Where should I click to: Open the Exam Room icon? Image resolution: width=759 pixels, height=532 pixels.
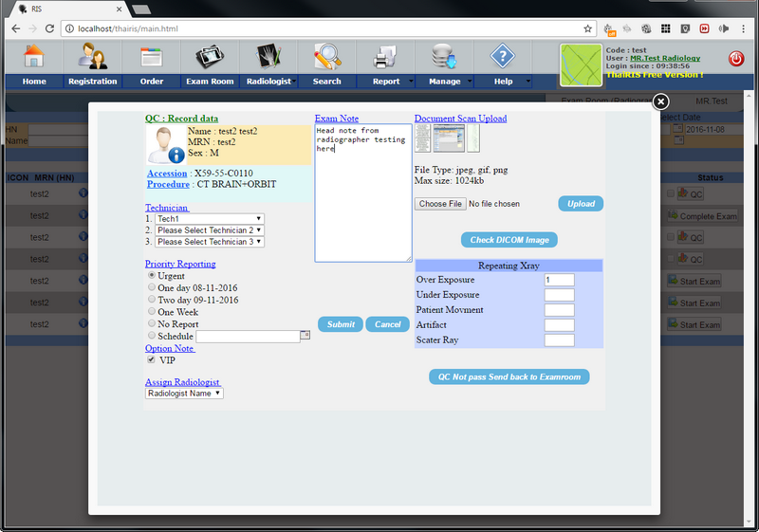pos(210,57)
